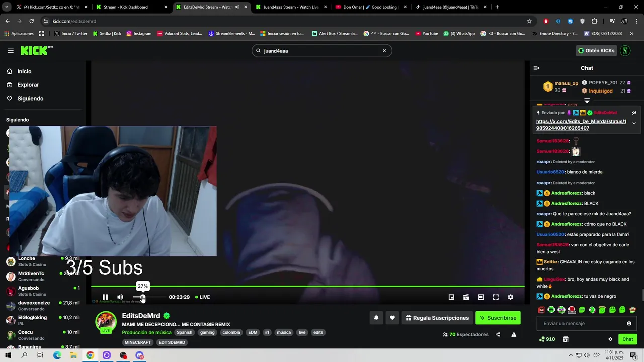
Task: Enter fullscreen video mode
Action: 496,297
